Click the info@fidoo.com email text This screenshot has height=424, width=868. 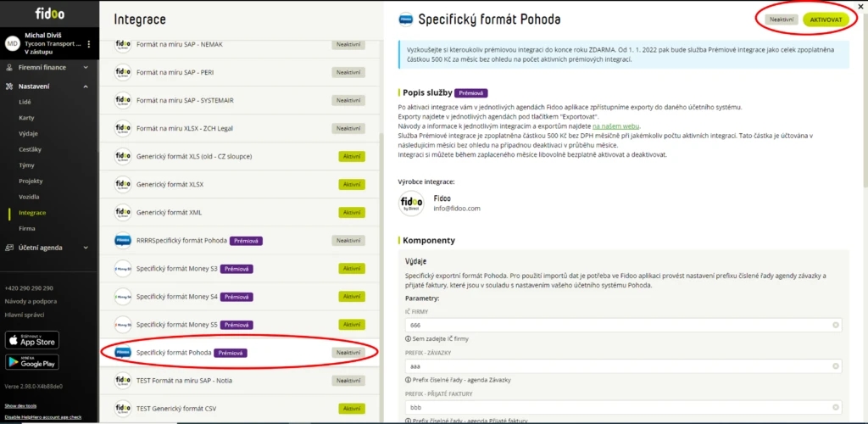click(457, 209)
